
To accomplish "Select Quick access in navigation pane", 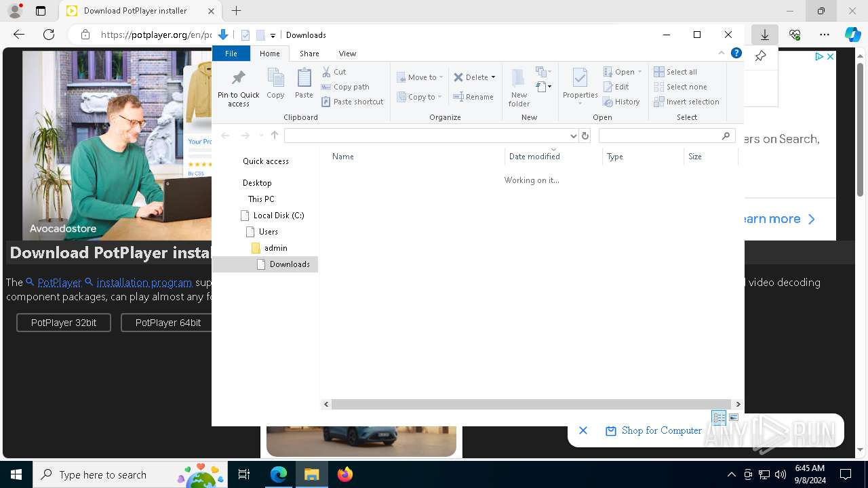I will [x=265, y=161].
